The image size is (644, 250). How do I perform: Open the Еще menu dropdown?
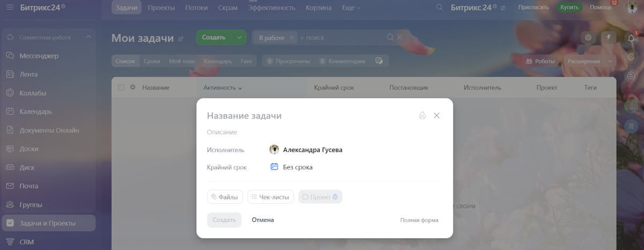point(351,8)
